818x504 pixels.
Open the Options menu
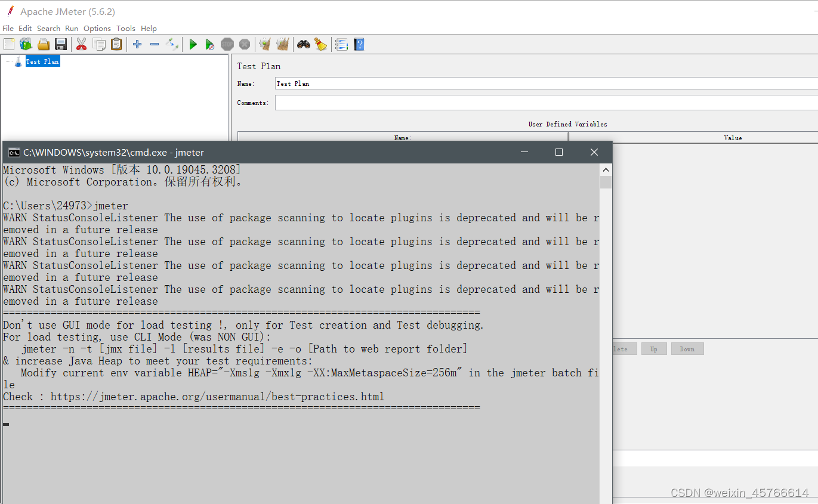tap(97, 28)
